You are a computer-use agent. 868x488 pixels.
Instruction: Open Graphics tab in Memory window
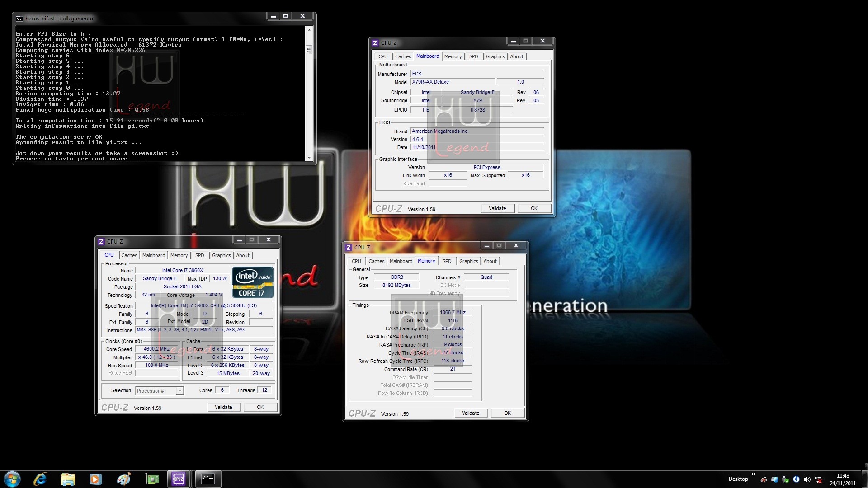point(468,261)
